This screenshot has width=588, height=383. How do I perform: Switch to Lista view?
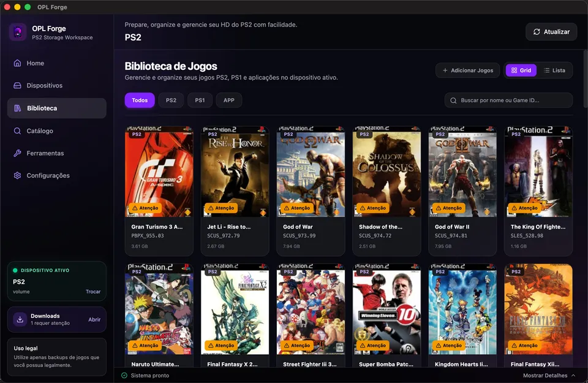point(555,70)
